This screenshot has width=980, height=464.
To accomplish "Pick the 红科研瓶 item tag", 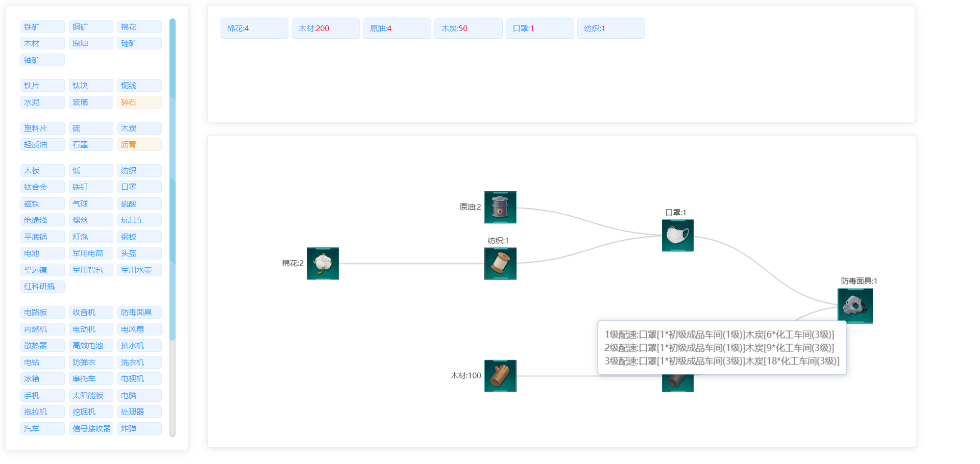I will 43,287.
